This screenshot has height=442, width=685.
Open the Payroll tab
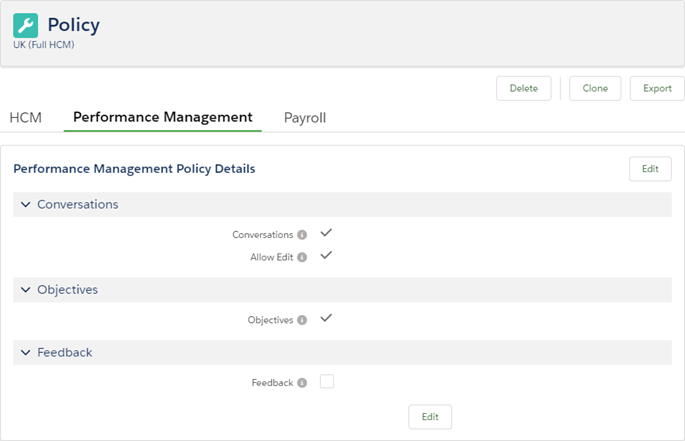coord(305,118)
